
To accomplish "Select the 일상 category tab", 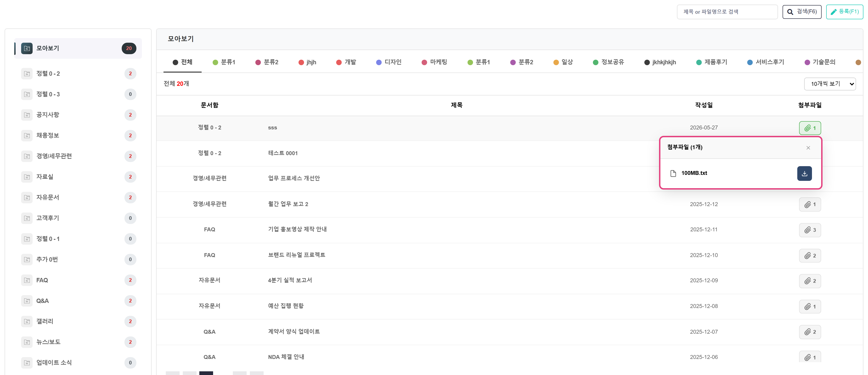I will coord(563,62).
